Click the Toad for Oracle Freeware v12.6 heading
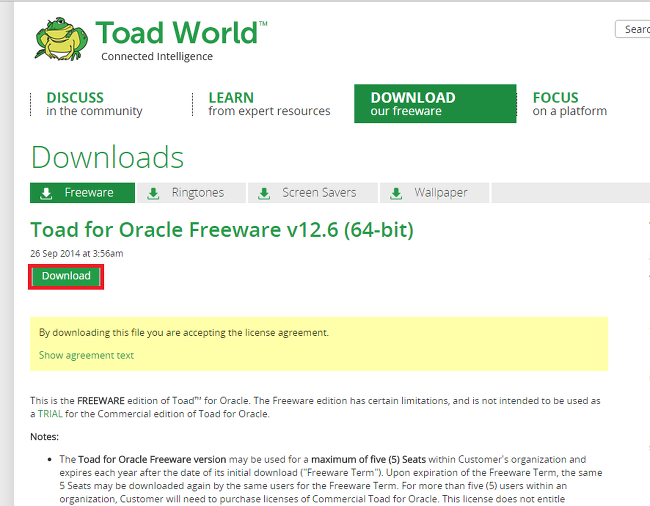Screen dimensions: 650x506 coord(222,230)
